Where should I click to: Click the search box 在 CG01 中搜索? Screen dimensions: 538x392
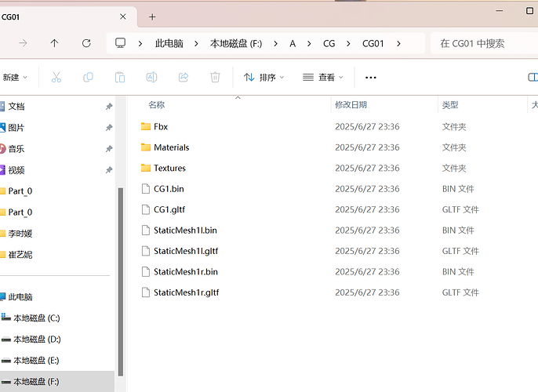point(484,44)
